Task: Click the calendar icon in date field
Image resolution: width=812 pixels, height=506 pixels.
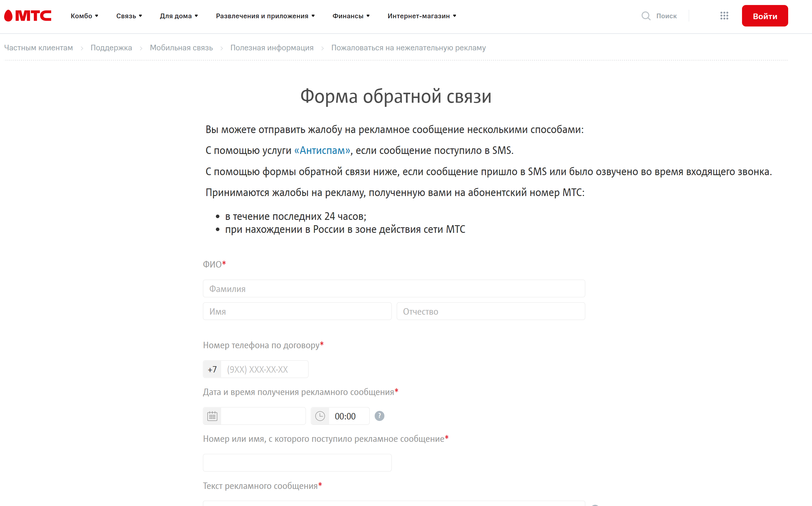Action: pos(212,416)
